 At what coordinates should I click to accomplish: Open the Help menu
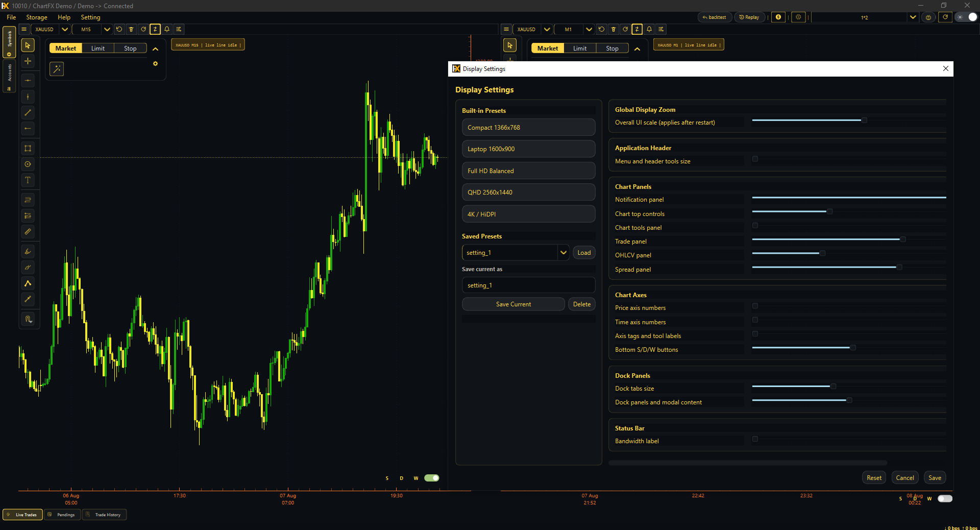click(64, 17)
